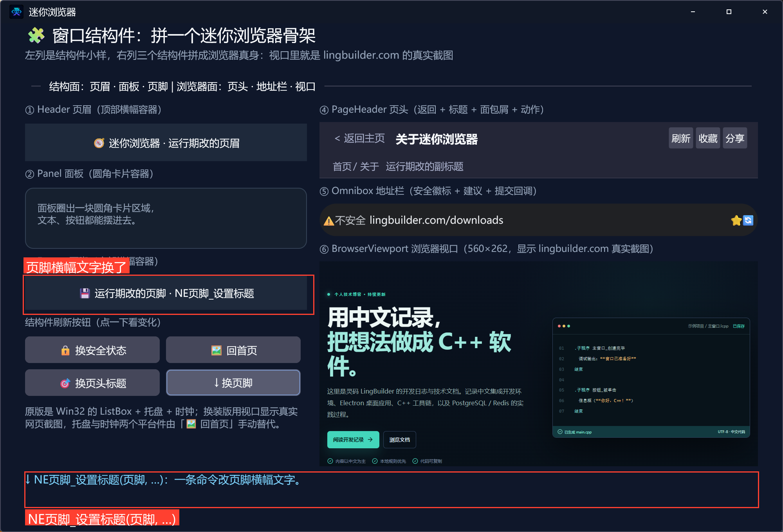Click the subtitle 运行期改的副标题

(x=424, y=166)
